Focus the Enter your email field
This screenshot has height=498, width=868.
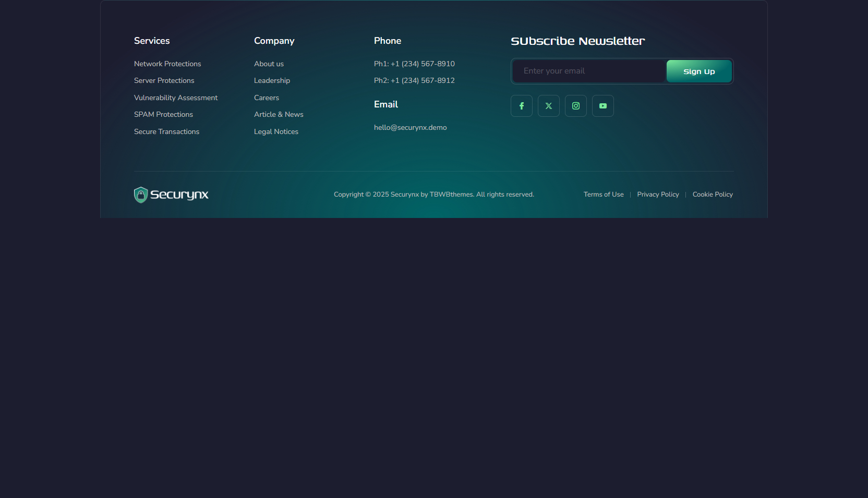589,71
